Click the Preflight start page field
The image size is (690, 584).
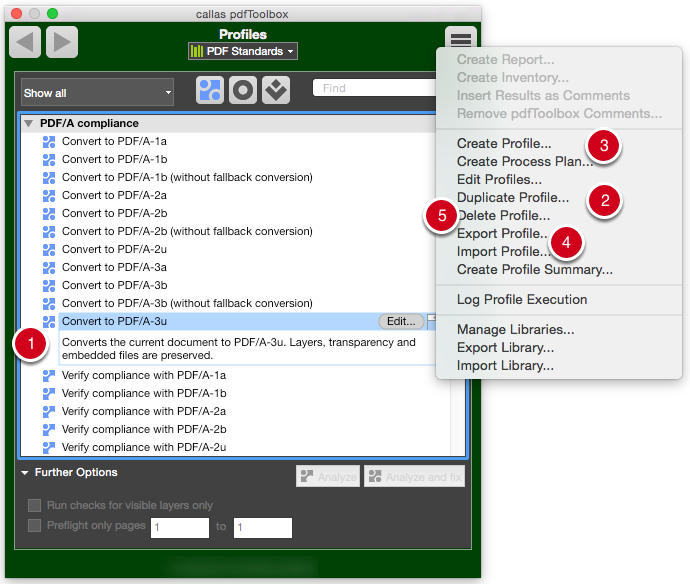tap(180, 528)
